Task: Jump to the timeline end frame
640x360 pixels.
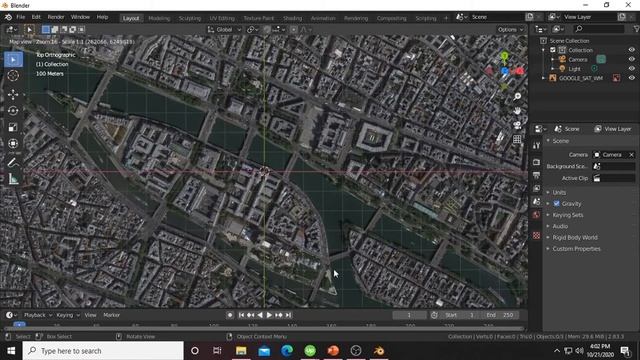Action: click(x=288, y=315)
